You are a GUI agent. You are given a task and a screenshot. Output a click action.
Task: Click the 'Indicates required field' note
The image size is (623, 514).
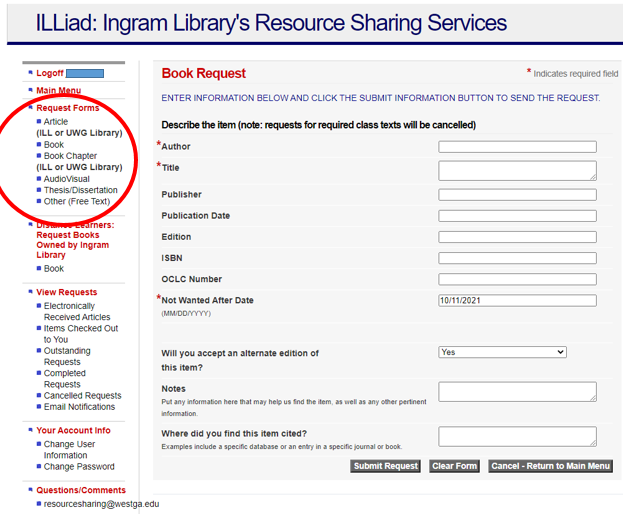pos(575,74)
